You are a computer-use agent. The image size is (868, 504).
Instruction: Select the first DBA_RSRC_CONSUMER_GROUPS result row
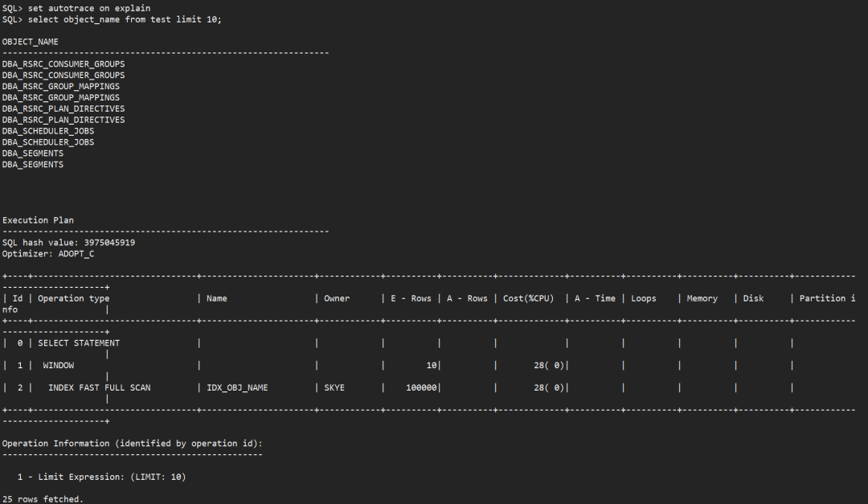[x=63, y=64]
